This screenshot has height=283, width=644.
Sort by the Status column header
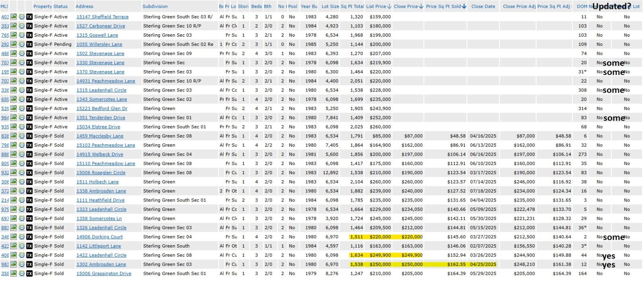pyautogui.click(x=60, y=6)
